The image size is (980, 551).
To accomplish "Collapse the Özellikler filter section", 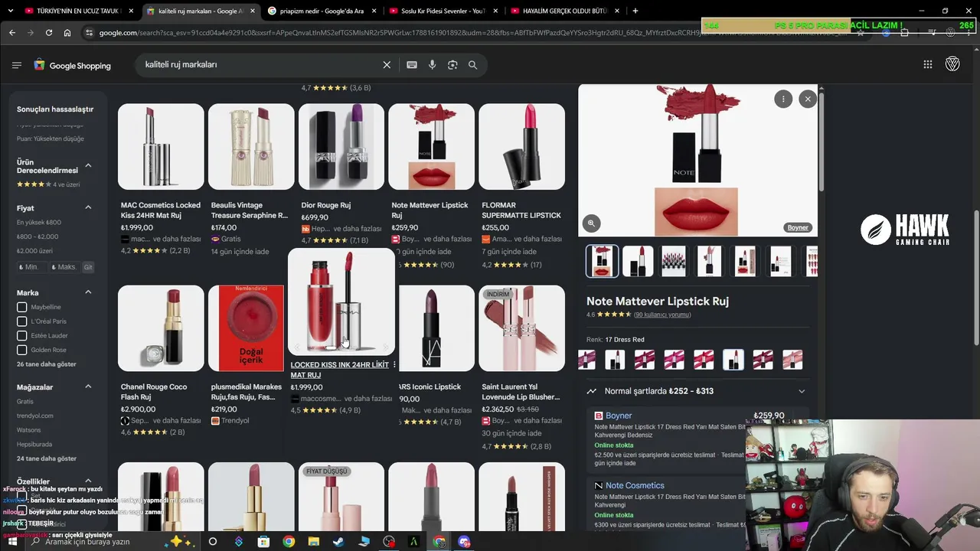I will coord(88,481).
